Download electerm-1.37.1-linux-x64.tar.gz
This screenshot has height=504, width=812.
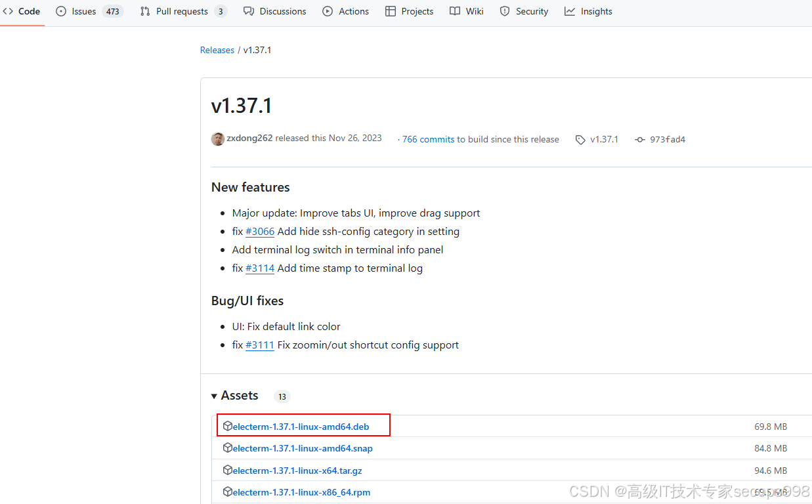(297, 471)
